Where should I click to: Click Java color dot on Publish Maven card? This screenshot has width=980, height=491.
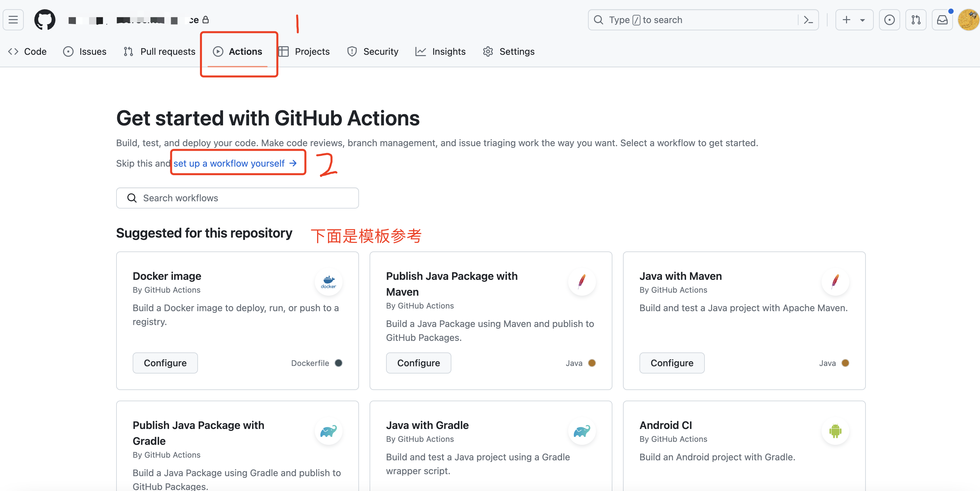tap(592, 363)
